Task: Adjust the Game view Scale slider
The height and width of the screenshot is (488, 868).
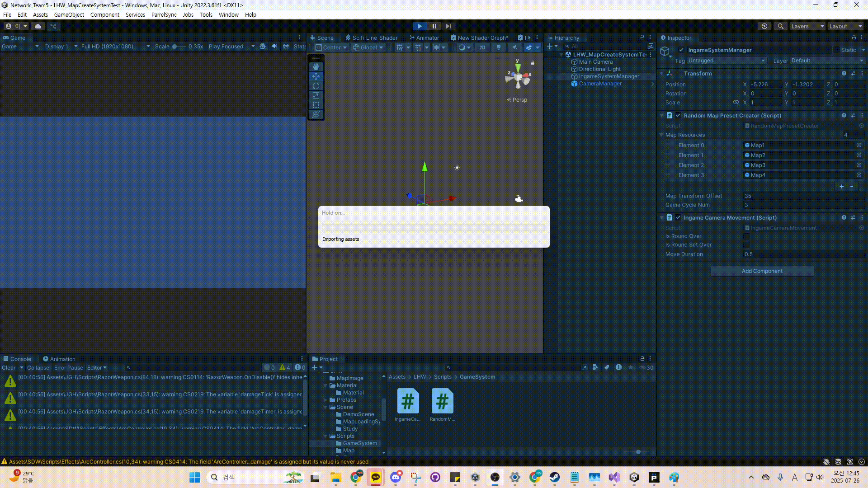Action: [x=175, y=47]
